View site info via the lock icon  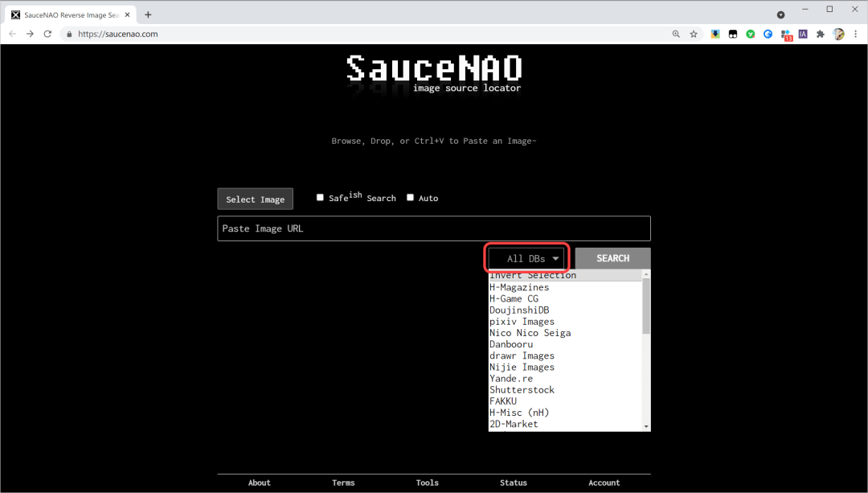tap(69, 34)
